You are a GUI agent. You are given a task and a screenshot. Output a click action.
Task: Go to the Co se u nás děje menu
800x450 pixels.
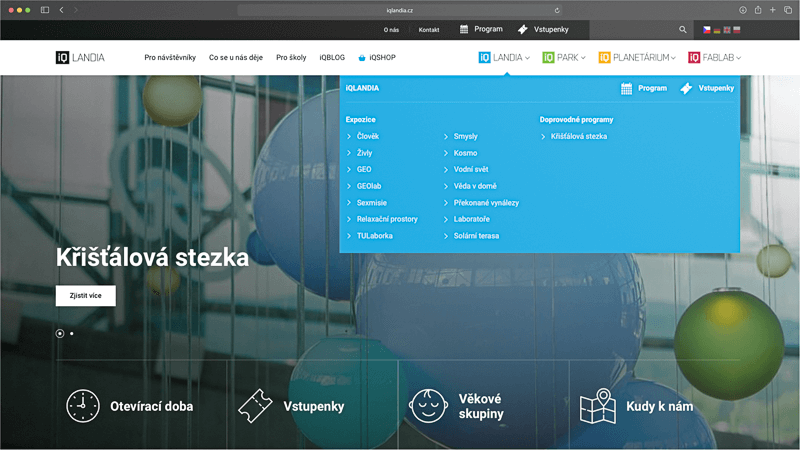[236, 58]
